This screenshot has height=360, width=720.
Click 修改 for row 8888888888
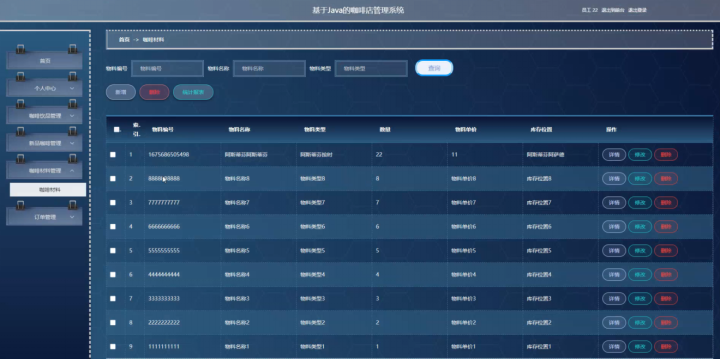click(x=640, y=179)
